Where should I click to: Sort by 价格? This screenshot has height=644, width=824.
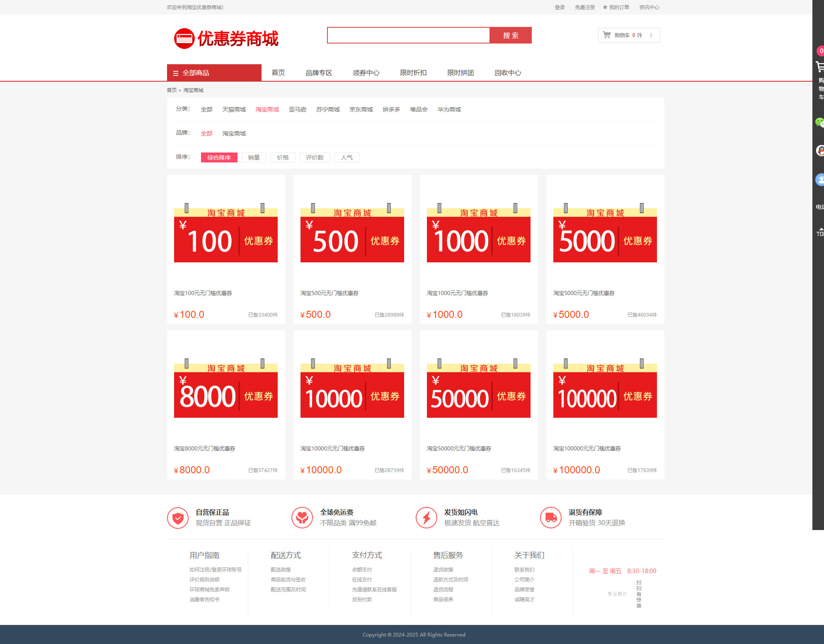click(x=283, y=157)
